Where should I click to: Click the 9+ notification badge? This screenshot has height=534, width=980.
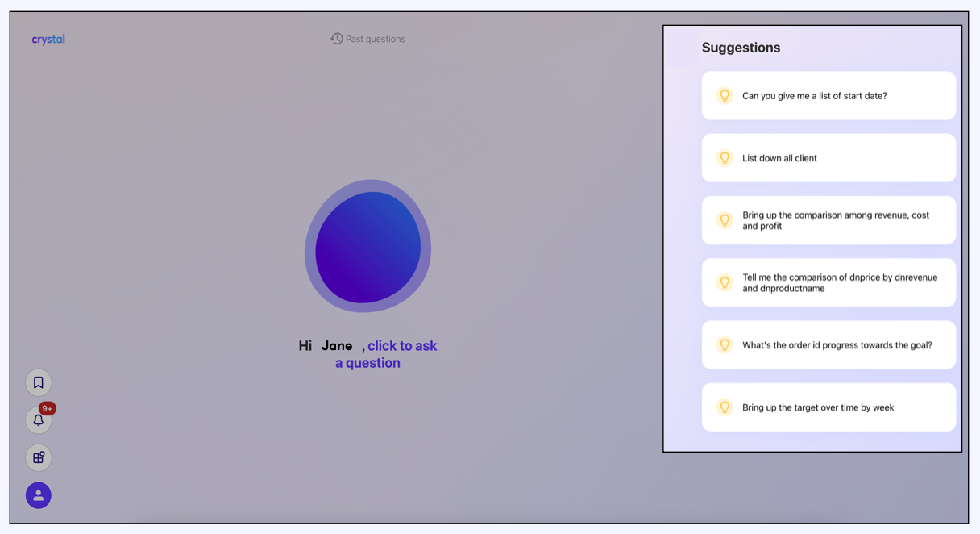[48, 408]
